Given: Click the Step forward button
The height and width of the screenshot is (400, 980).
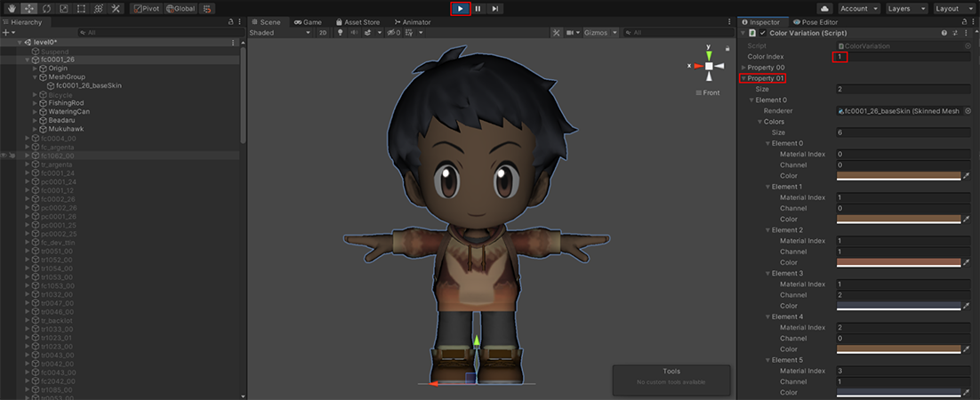Looking at the screenshot, I should click(495, 8).
